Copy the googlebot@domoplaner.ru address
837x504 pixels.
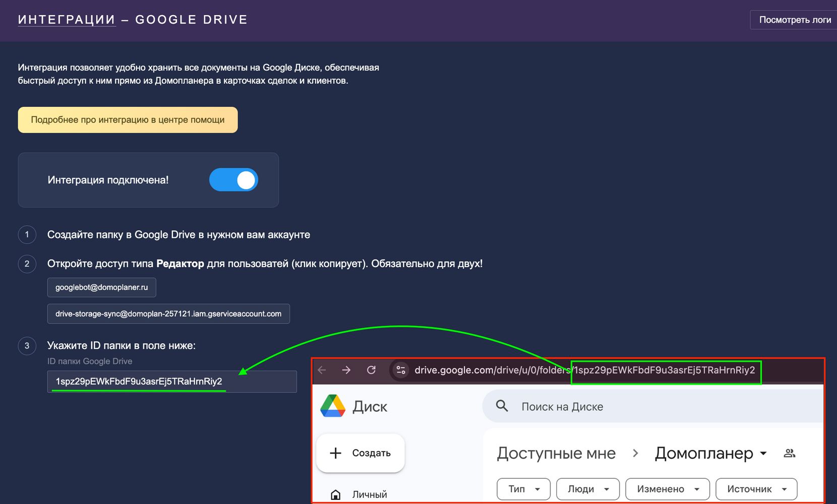point(102,287)
